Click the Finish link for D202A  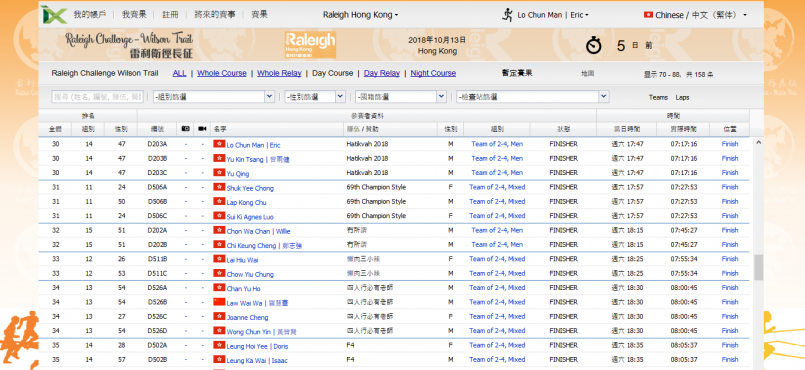tap(730, 230)
